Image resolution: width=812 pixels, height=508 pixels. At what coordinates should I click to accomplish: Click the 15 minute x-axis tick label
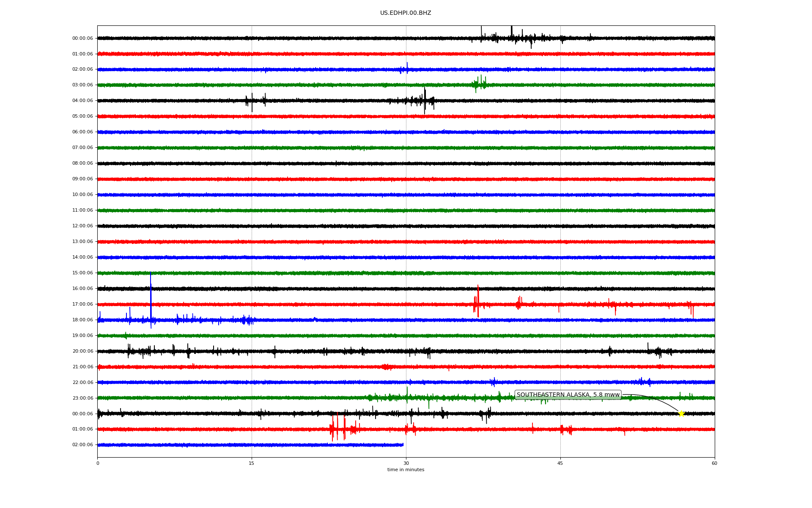252,463
